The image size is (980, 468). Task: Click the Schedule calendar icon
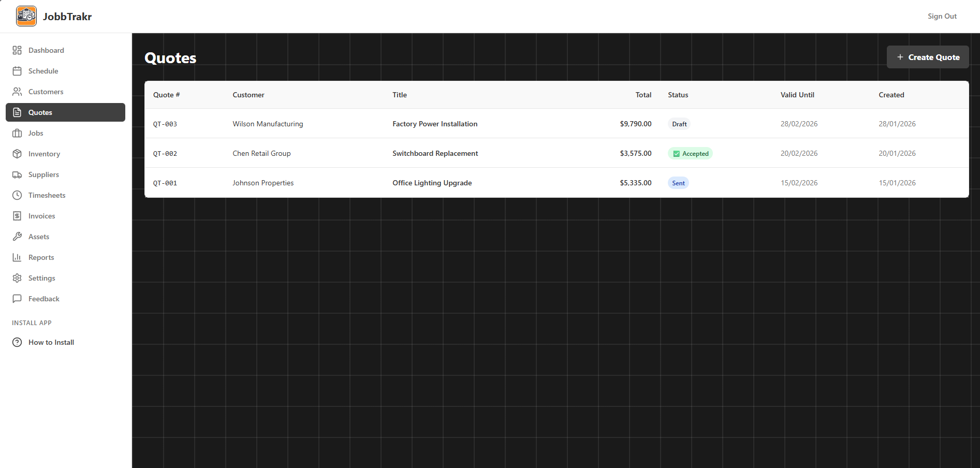click(x=17, y=71)
